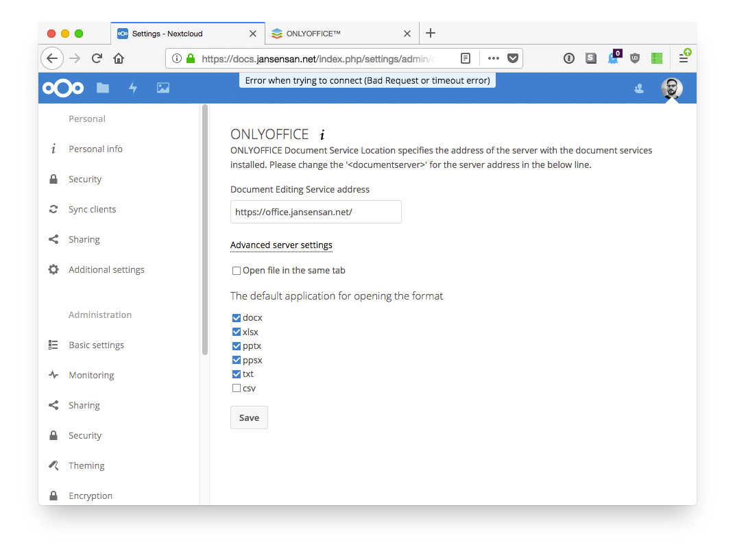Go to browser home page icon
The image size is (735, 560).
pyautogui.click(x=119, y=58)
